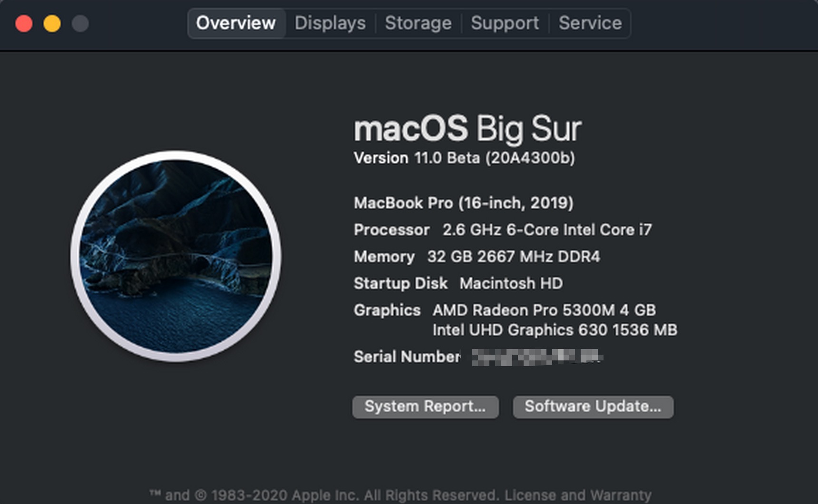
Task: Switch to the Overview tab
Action: [236, 23]
